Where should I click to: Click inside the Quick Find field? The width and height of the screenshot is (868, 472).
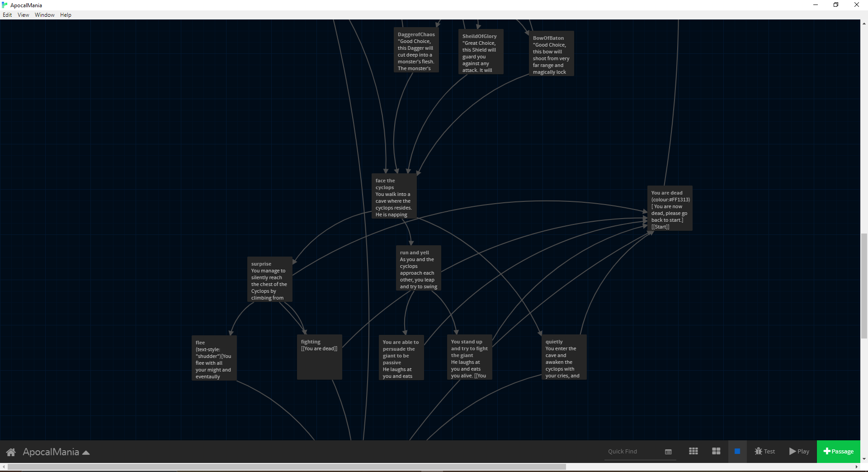pyautogui.click(x=631, y=451)
